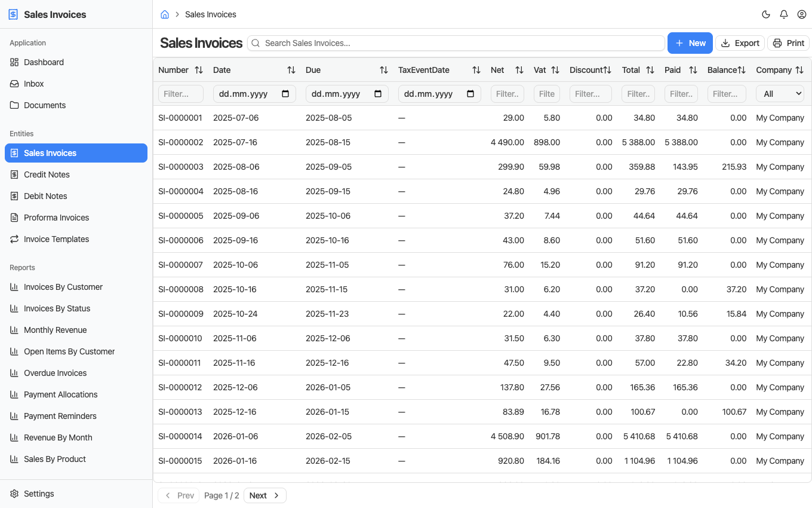Click the Search Sales Invoices field
The height and width of the screenshot is (508, 812).
(456, 43)
